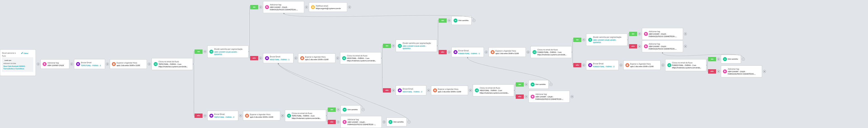The width and height of the screenshot is (868, 128).
Task: Open FUNDO FUNIL - FARMA - 2 email link
Action: pyautogui.click(x=604, y=67)
